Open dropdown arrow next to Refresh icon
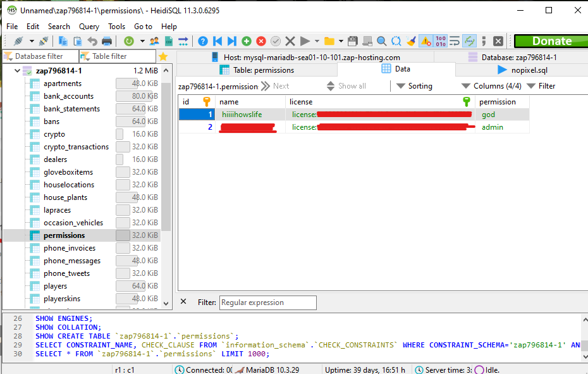Viewport: 588px width, 374px height. (x=142, y=41)
